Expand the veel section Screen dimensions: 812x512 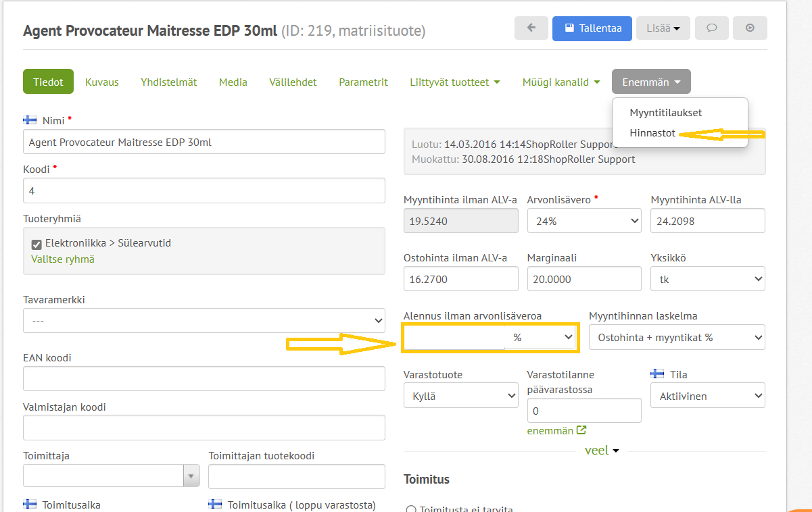click(x=602, y=451)
